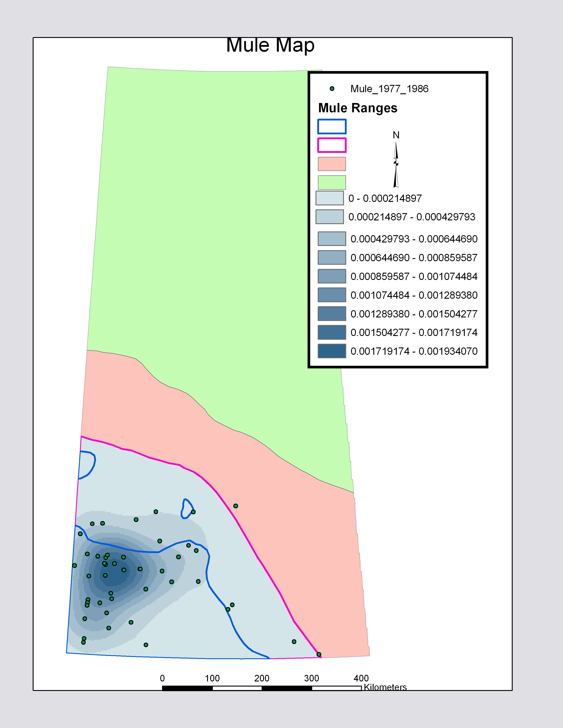Viewport: 563px width, 728px height.
Task: Click swatch for 0.000429793 - 0.000644690 class
Action: (x=332, y=239)
